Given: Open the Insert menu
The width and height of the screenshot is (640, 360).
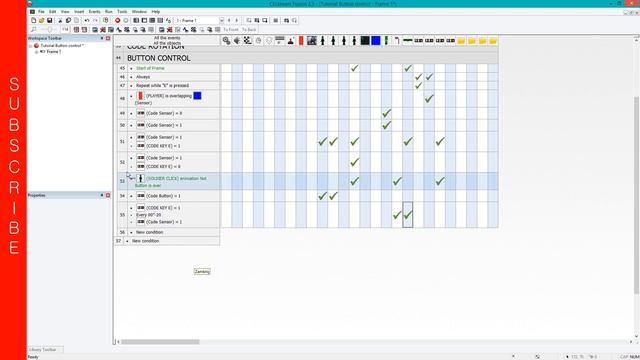Looking at the screenshot, I should click(x=79, y=12).
